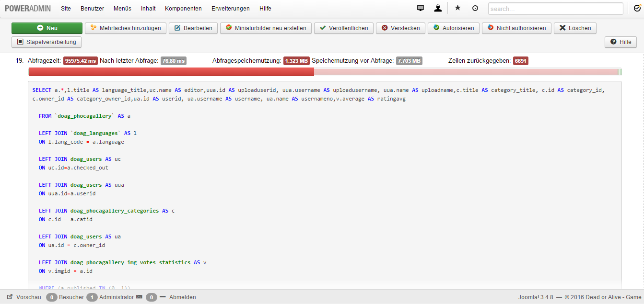The width and height of the screenshot is (644, 304).
Task: Click the Abmelden logout link
Action: click(182, 297)
